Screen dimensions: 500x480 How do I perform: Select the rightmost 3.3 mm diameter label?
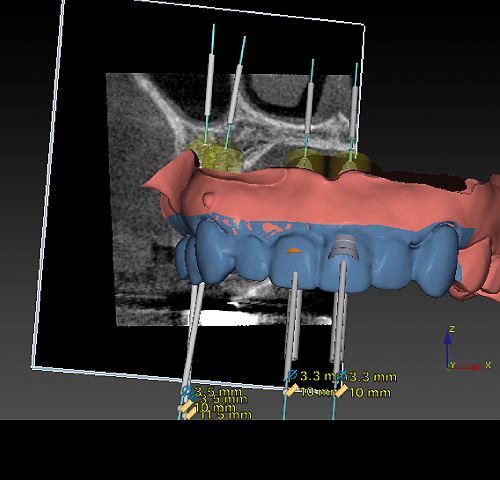[372, 377]
